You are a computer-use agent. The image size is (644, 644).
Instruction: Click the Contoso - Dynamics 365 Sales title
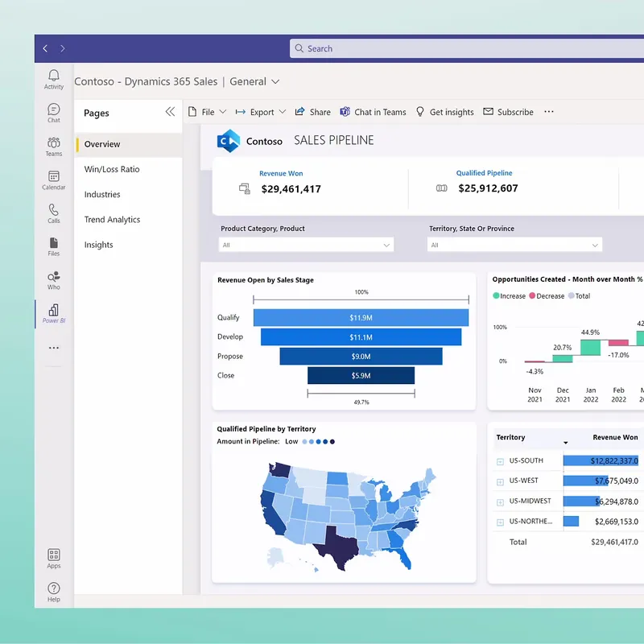[x=146, y=81]
